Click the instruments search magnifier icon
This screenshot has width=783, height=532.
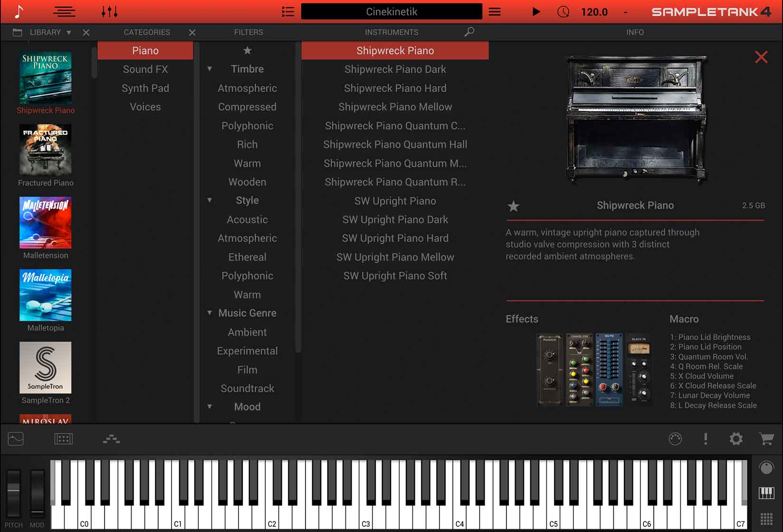pos(469,32)
